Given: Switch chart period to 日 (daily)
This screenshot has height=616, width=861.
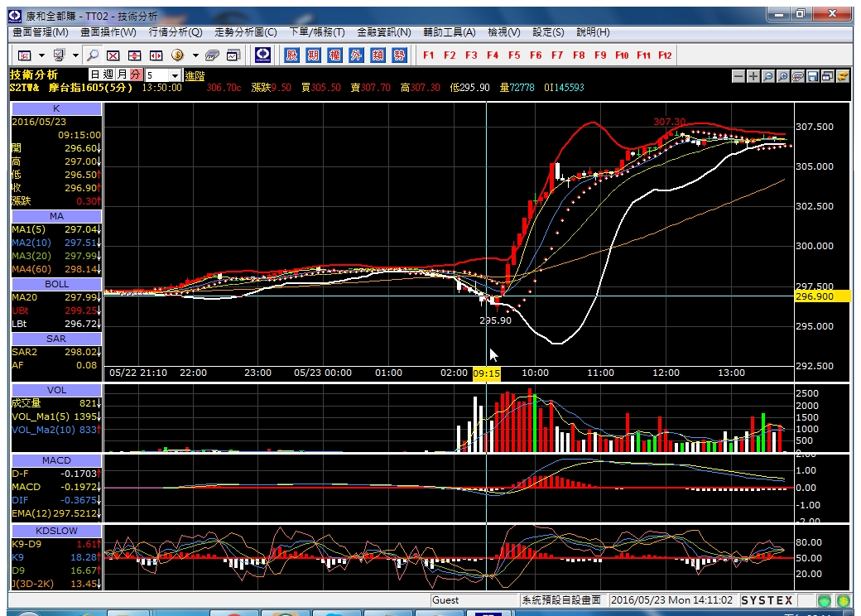Looking at the screenshot, I should [95, 75].
